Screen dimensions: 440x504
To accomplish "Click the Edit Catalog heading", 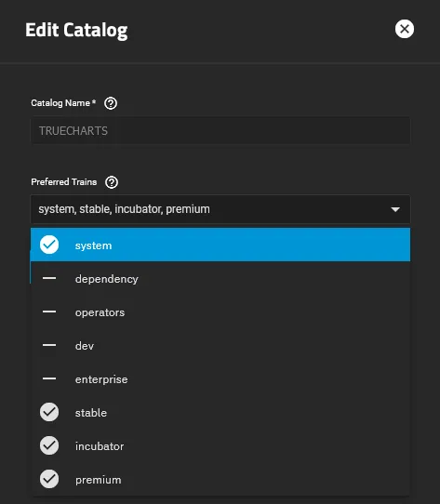I will click(x=76, y=30).
